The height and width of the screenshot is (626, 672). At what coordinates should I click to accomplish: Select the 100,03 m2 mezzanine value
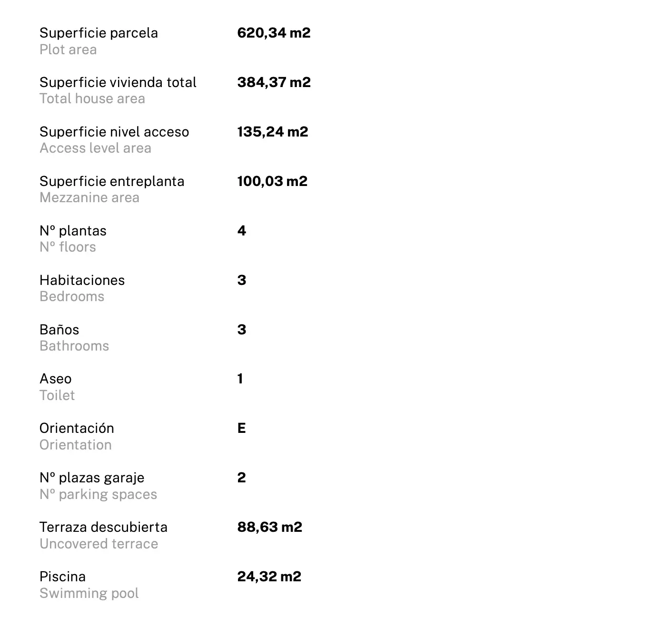click(x=272, y=181)
